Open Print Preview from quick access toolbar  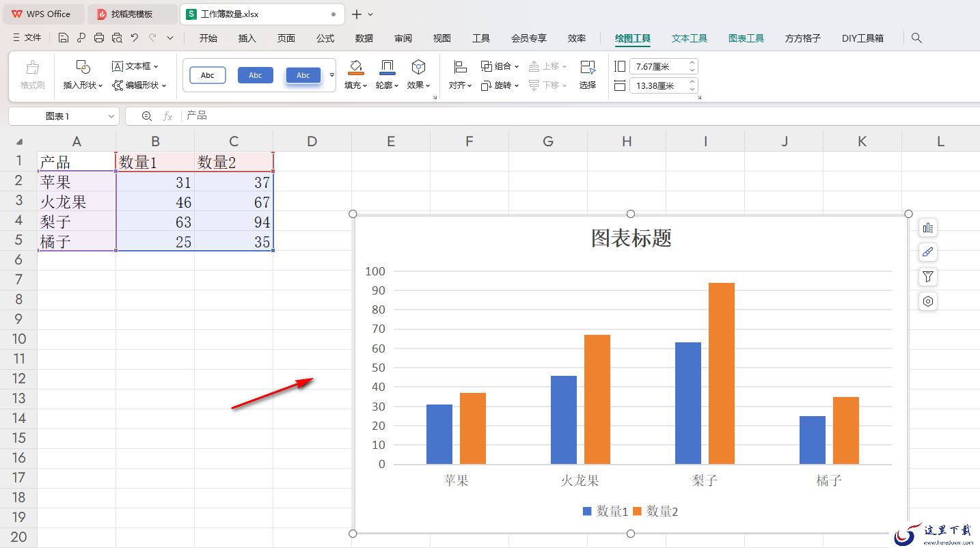(117, 38)
